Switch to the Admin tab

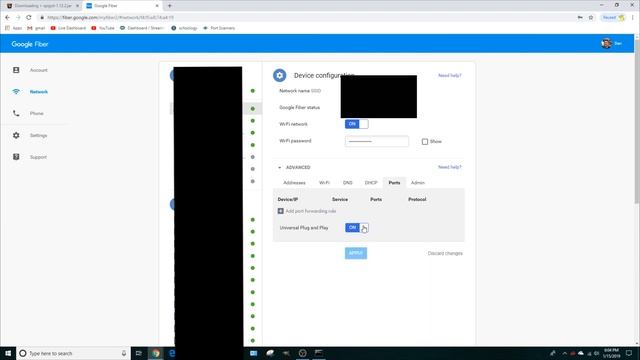point(418,183)
